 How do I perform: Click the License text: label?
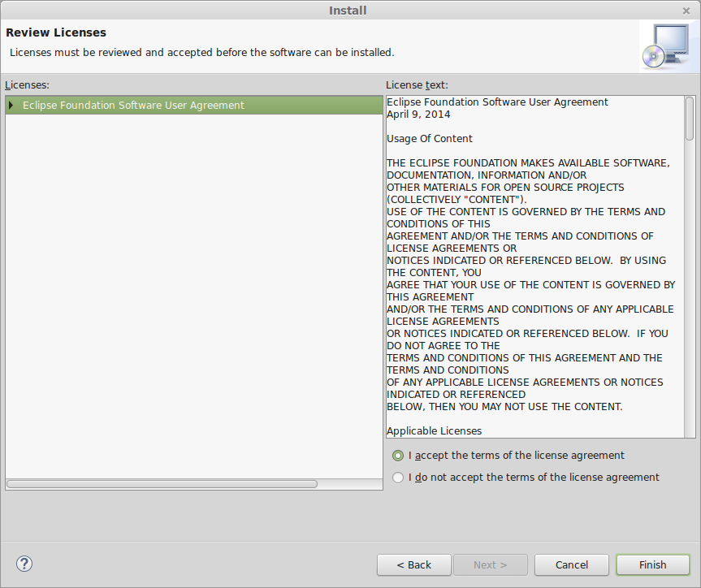pyautogui.click(x=417, y=85)
